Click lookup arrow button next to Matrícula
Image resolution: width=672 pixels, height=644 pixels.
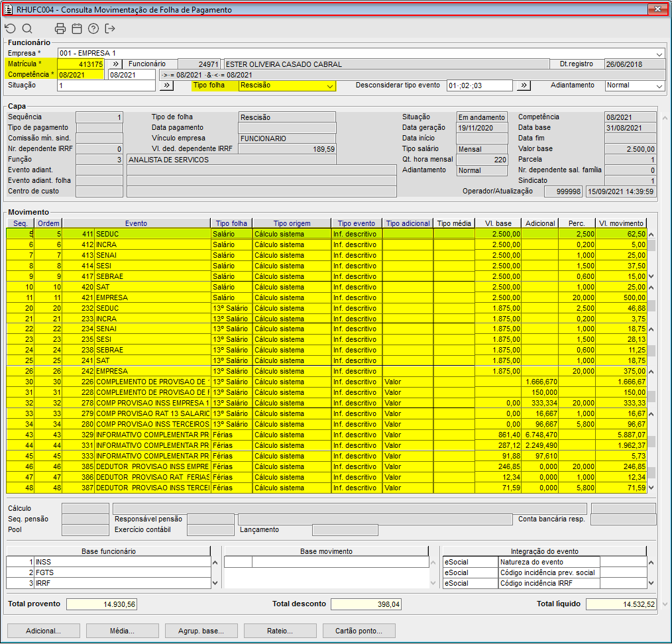115,64
